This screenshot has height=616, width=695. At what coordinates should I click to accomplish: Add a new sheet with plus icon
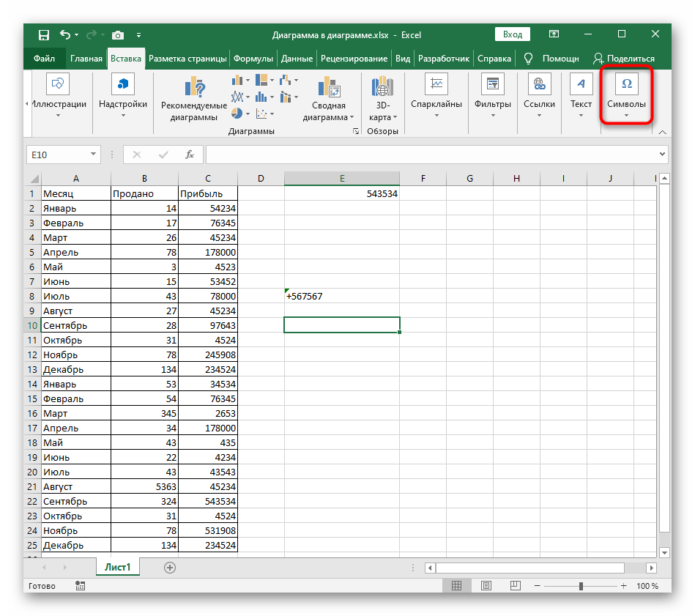tap(170, 568)
